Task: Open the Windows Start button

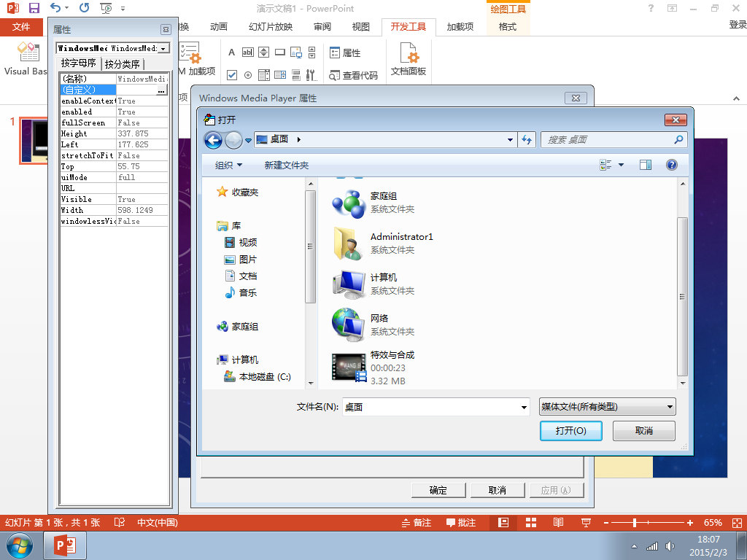Action: (x=20, y=545)
